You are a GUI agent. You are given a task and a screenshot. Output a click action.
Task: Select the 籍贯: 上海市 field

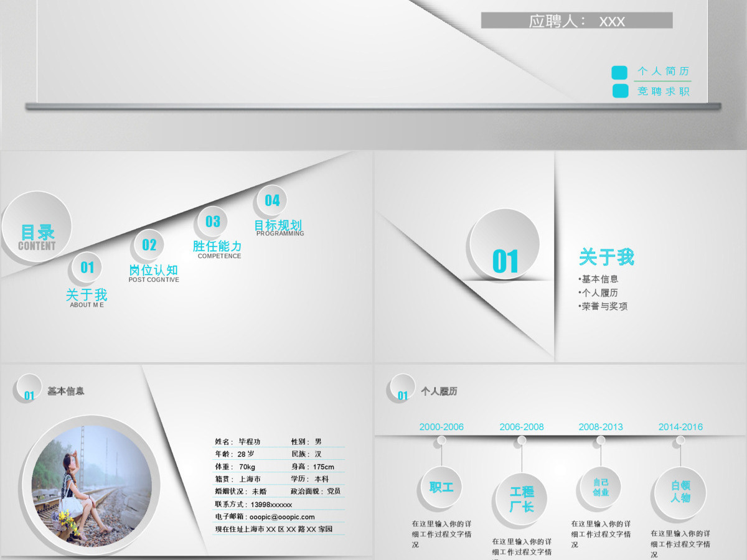[x=238, y=479]
